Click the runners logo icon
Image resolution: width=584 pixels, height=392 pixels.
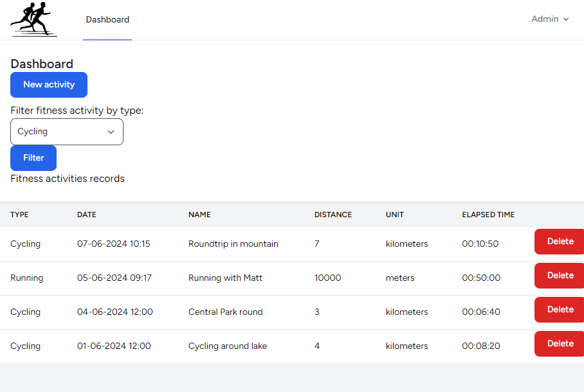[34, 19]
